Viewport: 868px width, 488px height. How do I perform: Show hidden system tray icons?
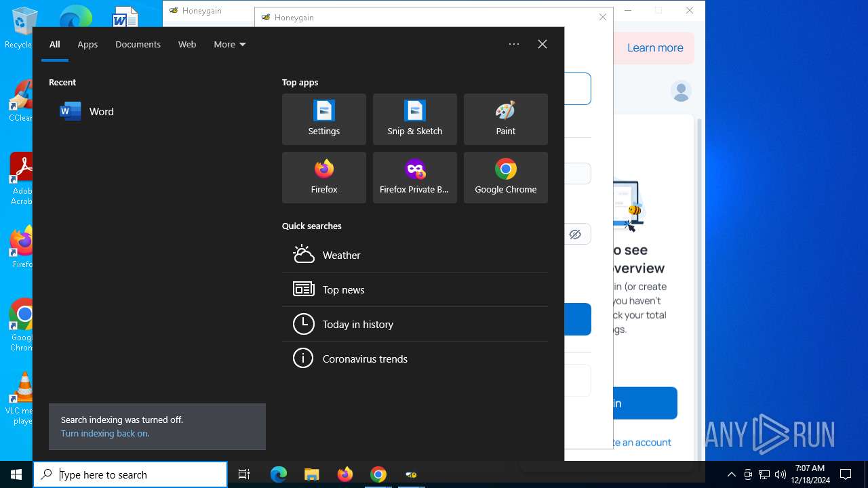coord(731,474)
